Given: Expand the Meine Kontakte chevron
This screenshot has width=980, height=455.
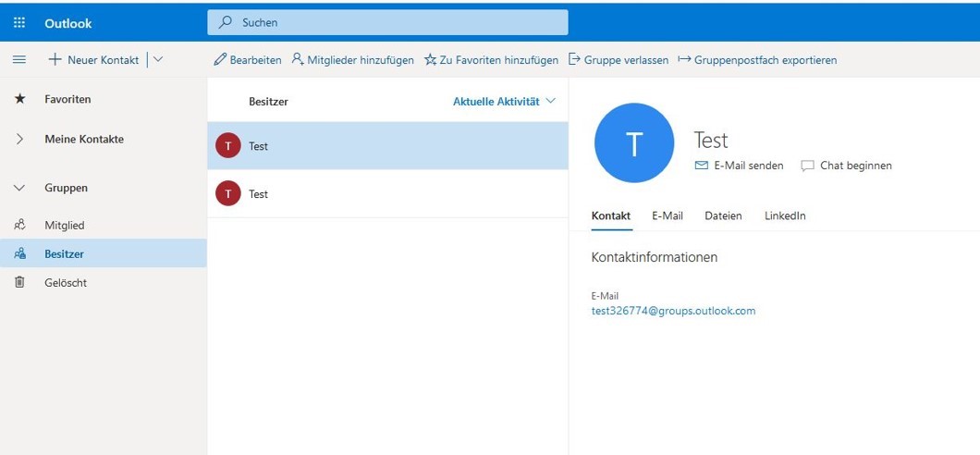Looking at the screenshot, I should coord(19,140).
